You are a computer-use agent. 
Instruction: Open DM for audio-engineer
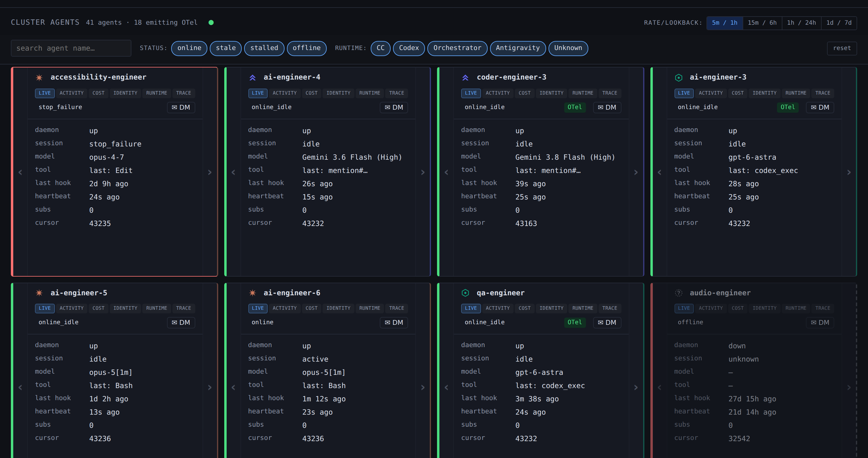click(820, 323)
